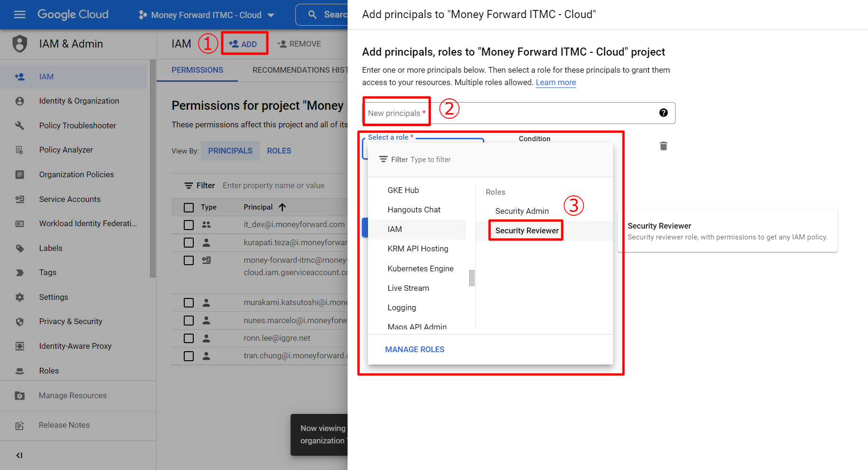868x470 pixels.
Task: Click the service account icon in principals table
Action: click(206, 260)
